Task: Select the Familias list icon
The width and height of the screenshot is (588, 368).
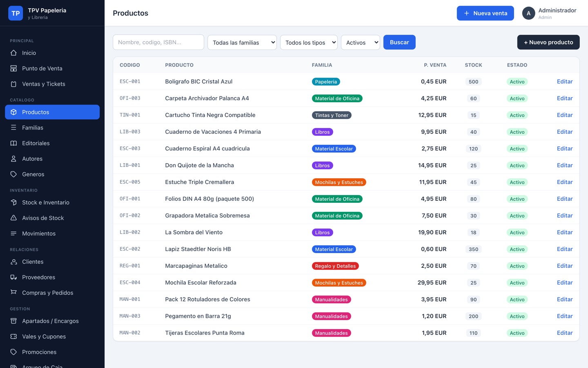Action: [13, 128]
